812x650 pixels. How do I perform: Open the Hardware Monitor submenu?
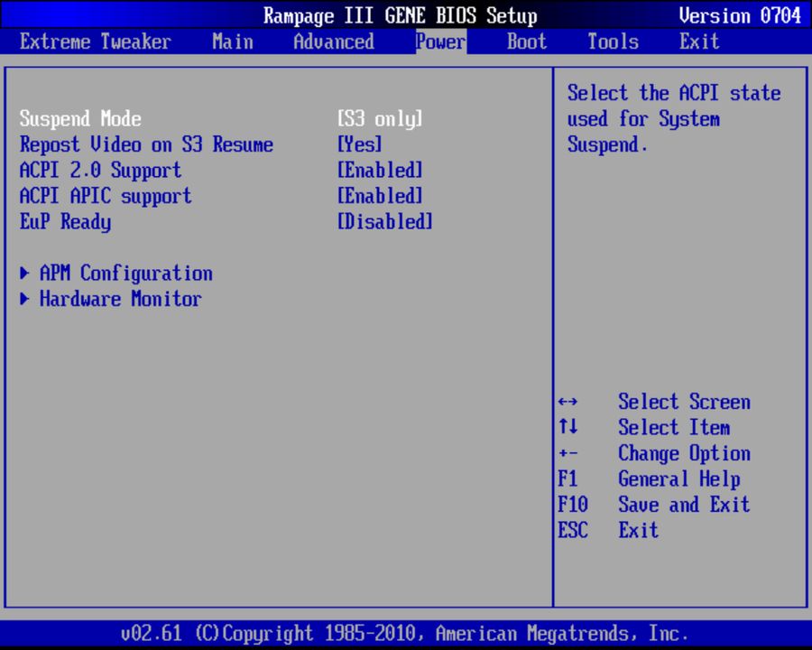[x=121, y=299]
